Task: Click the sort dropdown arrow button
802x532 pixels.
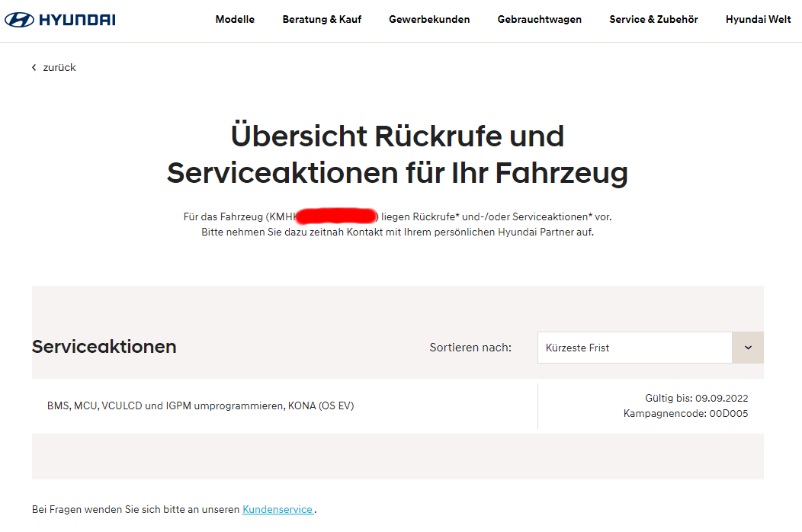Action: pyautogui.click(x=748, y=348)
